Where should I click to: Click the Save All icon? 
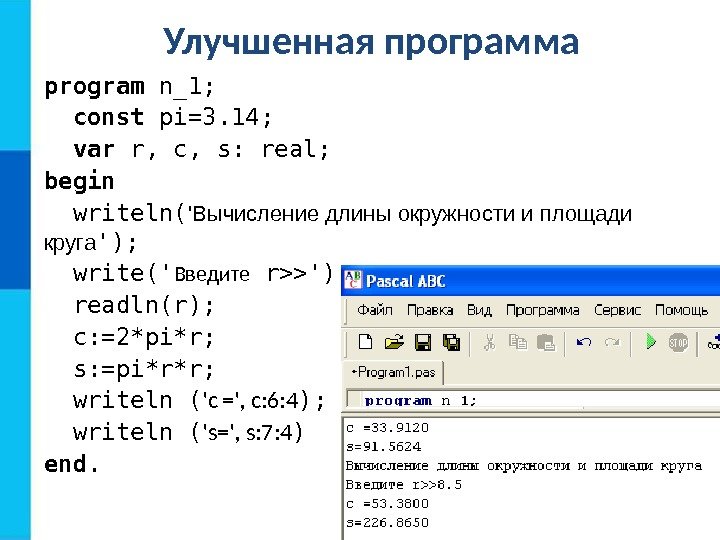pyautogui.click(x=452, y=343)
